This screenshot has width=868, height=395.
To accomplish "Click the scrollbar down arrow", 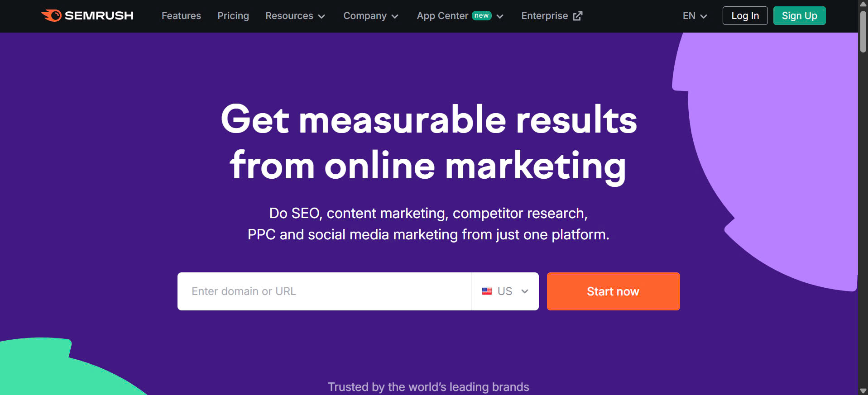I will coord(863,391).
